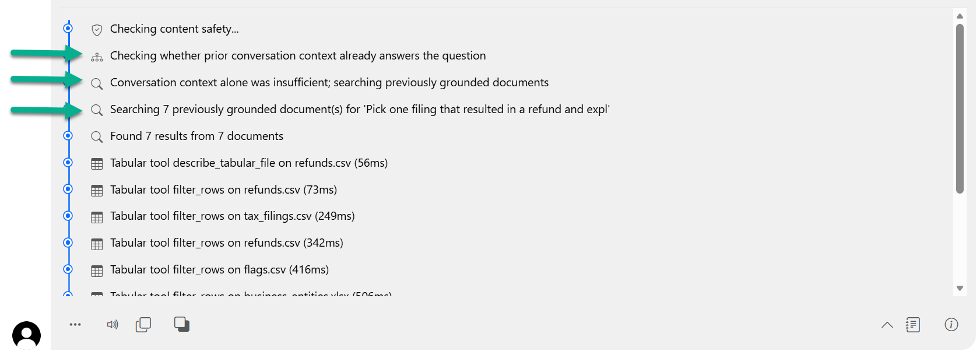Select the radio marker beside 'Found 7 results'
Viewport: 980px width, 358px height.
pos(68,136)
